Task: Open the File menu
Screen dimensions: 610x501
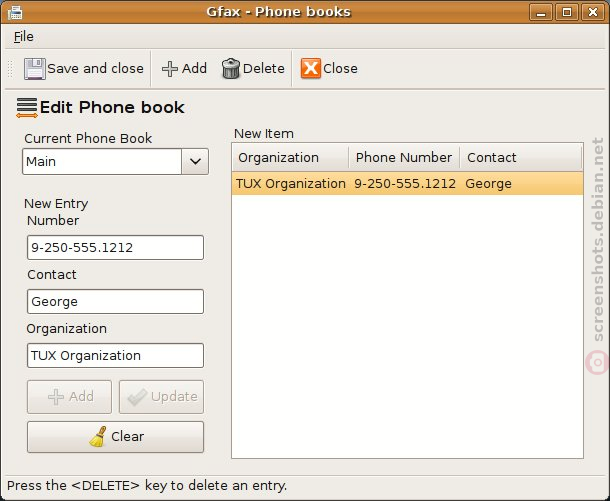Action: click(23, 37)
